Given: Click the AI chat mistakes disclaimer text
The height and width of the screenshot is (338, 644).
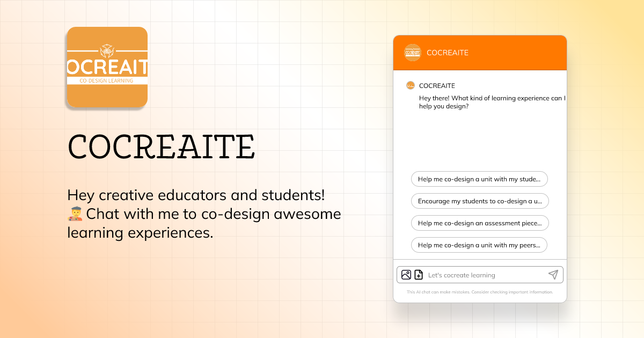Looking at the screenshot, I should tap(480, 292).
